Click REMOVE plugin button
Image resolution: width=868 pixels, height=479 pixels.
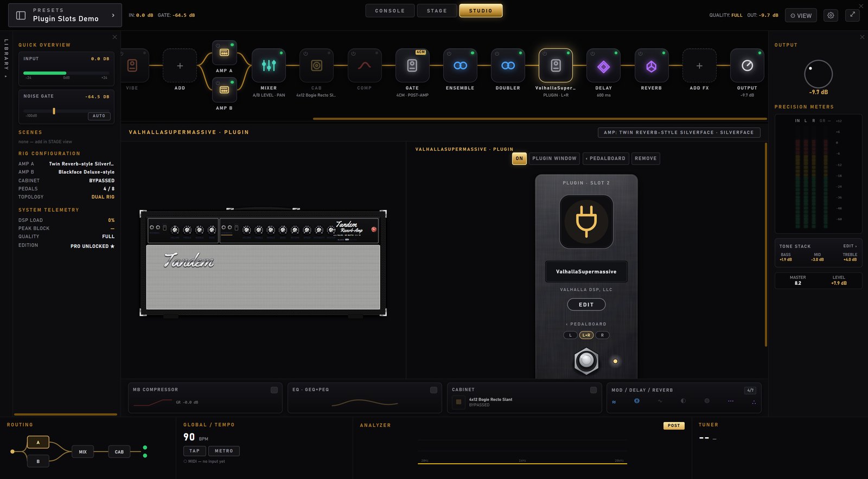click(x=646, y=158)
